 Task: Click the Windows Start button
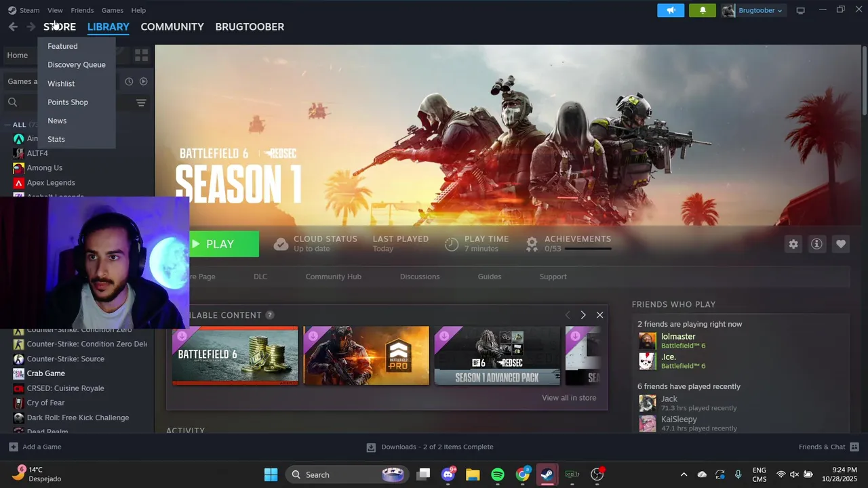271,474
